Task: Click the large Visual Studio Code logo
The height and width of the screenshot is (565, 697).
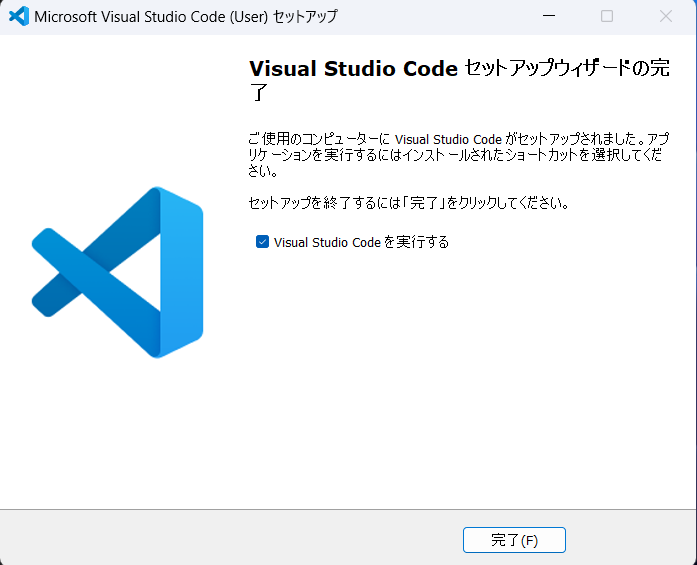Action: click(x=117, y=272)
